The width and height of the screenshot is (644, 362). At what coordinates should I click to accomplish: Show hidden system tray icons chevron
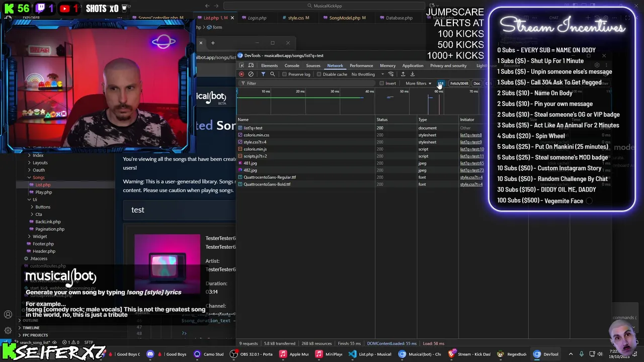571,354
